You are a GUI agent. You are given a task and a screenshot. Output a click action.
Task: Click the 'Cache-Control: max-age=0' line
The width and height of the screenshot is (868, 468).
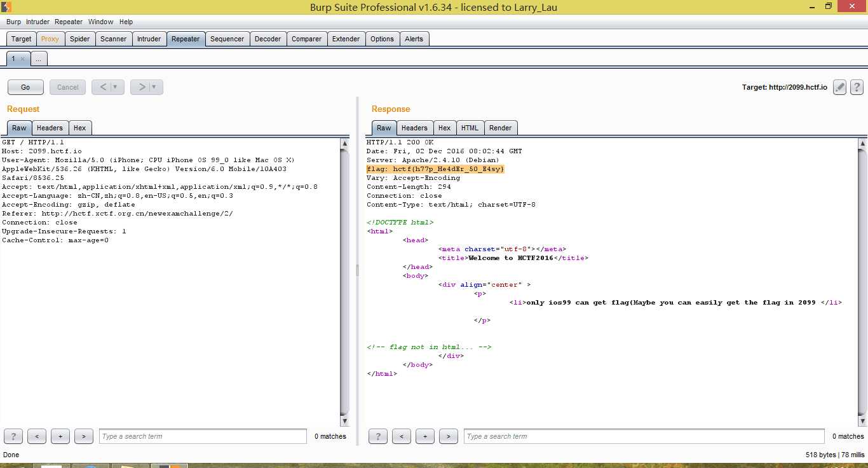[x=55, y=240]
